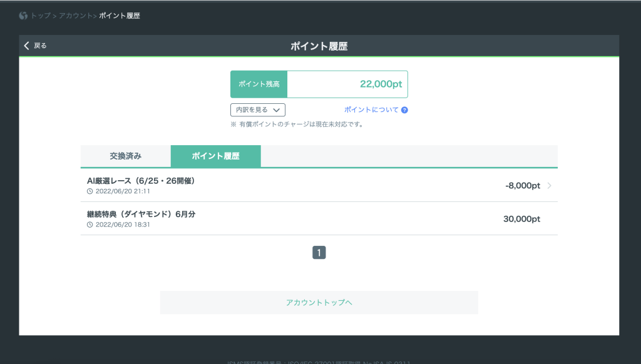Click the clock icon beside 2022/06/20 21:11
This screenshot has height=364, width=641.
tap(90, 191)
